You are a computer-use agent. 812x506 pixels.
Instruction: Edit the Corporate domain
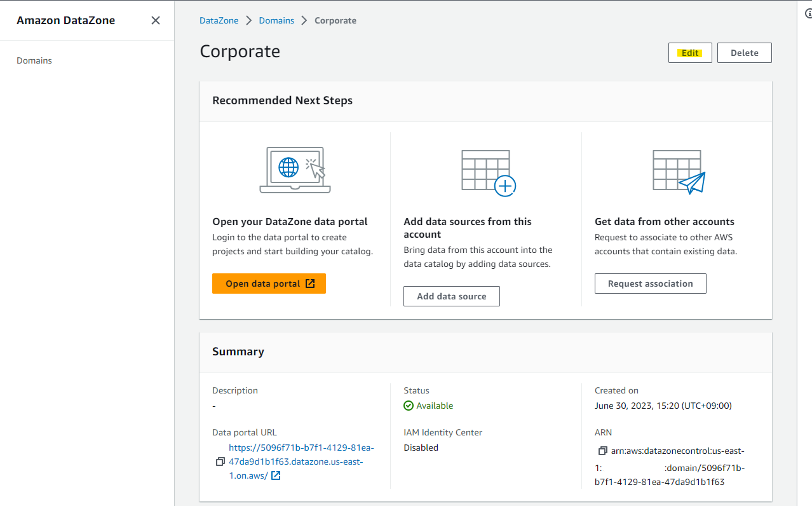[x=690, y=53]
